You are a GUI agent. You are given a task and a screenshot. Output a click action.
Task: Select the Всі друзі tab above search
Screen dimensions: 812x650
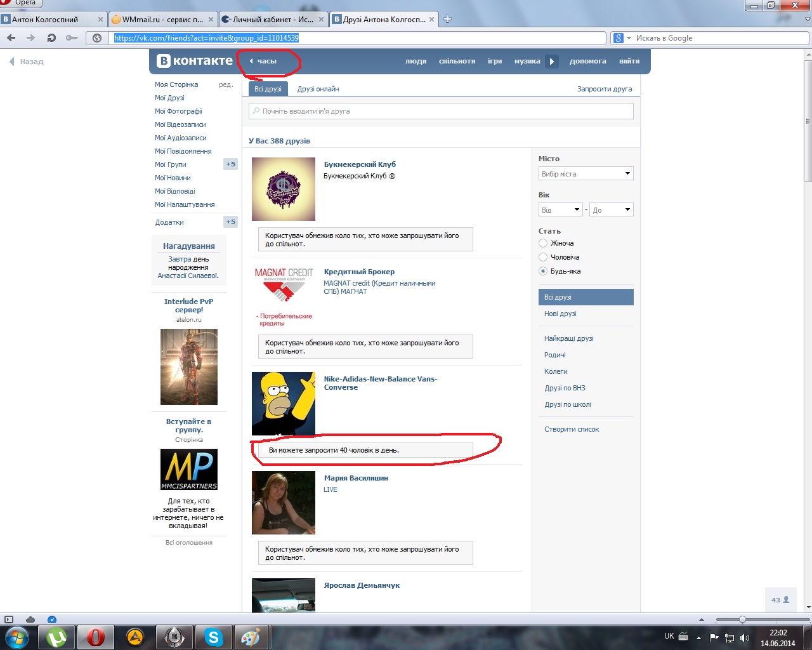click(268, 89)
